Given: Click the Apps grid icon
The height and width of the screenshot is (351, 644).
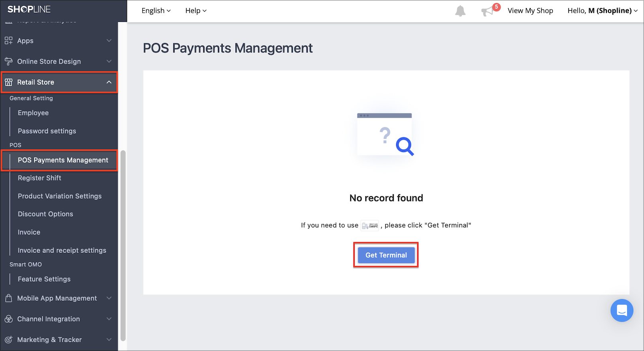Looking at the screenshot, I should point(8,41).
